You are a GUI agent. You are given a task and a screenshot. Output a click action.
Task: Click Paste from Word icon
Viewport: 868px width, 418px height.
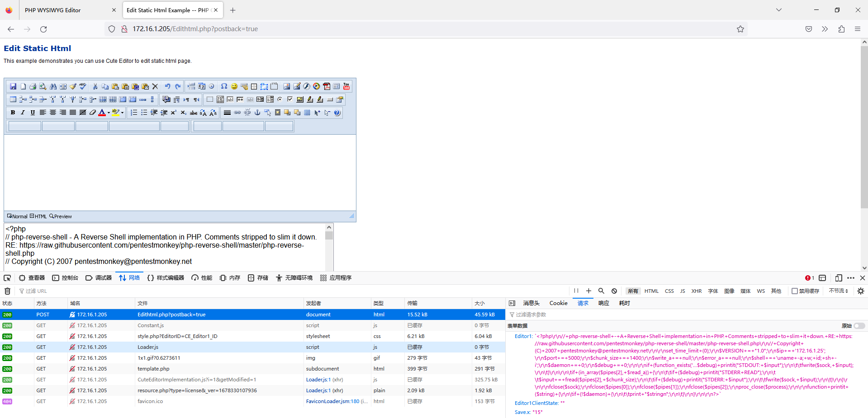point(135,86)
